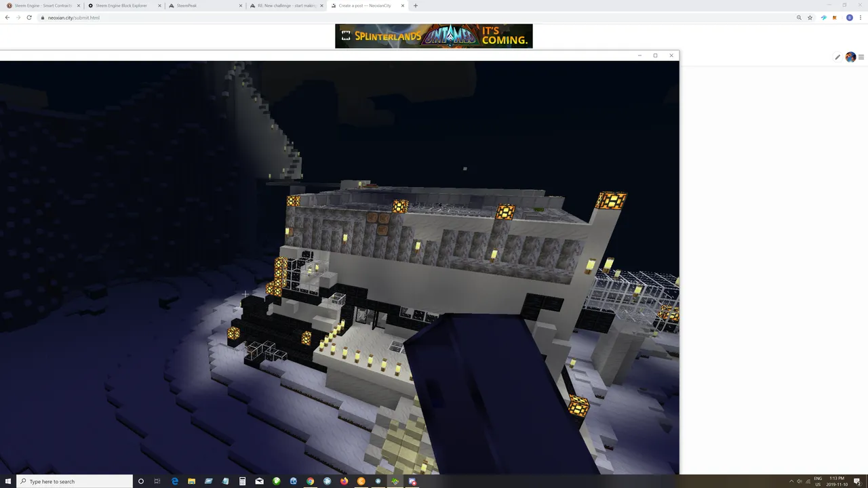The image size is (868, 488).
Task: Maximize the image viewer window
Action: [x=655, y=56]
